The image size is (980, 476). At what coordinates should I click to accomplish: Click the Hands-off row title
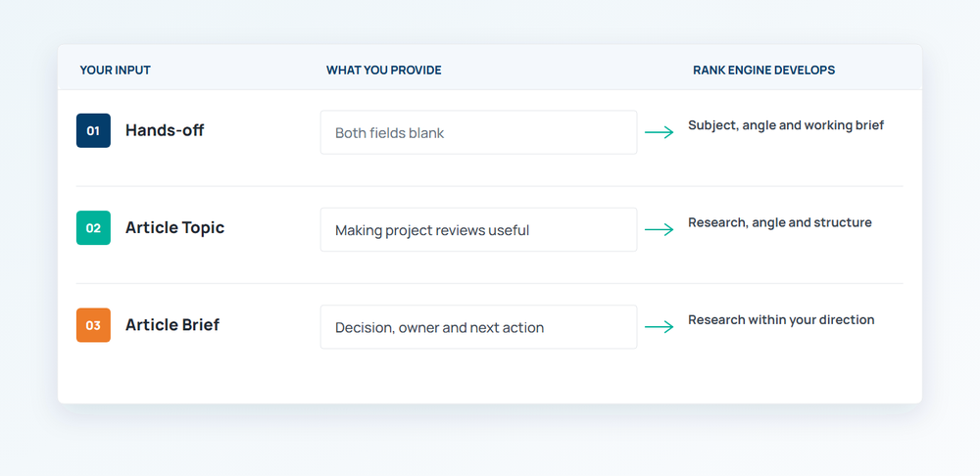click(165, 130)
